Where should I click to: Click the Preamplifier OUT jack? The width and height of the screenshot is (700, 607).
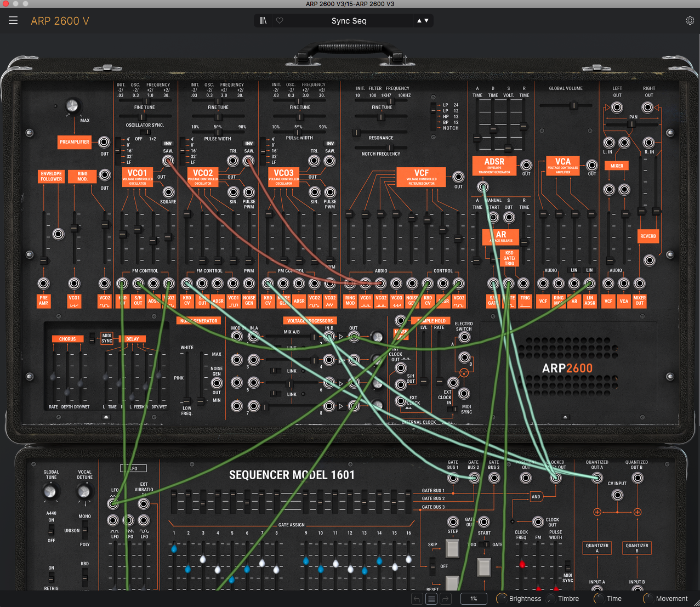tap(104, 142)
